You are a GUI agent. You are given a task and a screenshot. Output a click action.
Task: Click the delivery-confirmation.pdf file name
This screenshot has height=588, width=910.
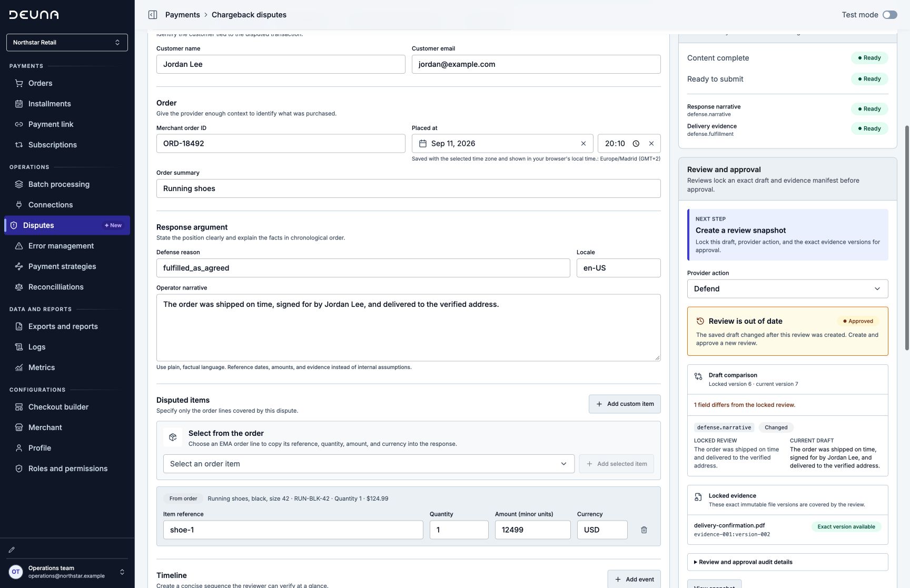coord(729,525)
